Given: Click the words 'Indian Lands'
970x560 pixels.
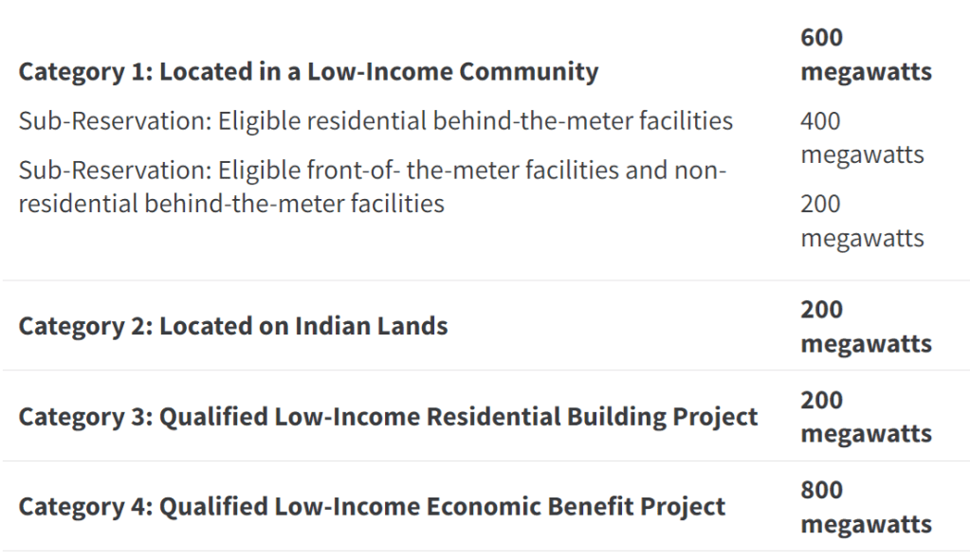Looking at the screenshot, I should [x=372, y=326].
